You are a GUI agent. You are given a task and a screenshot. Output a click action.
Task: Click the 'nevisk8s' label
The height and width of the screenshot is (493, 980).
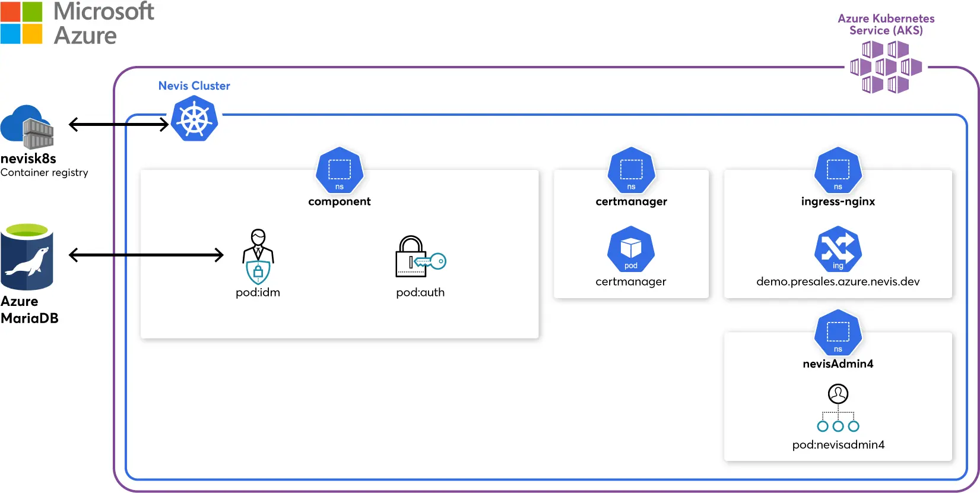tap(28, 159)
